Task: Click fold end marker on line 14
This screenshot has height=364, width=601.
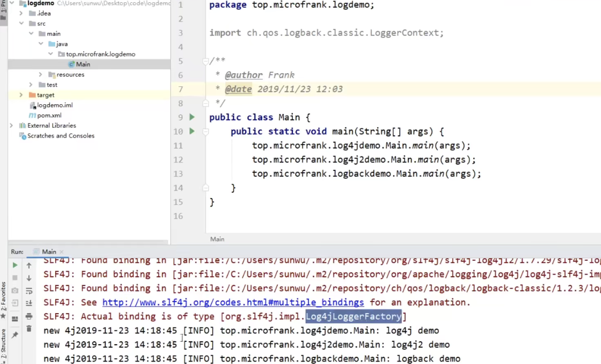Action: [x=205, y=188]
